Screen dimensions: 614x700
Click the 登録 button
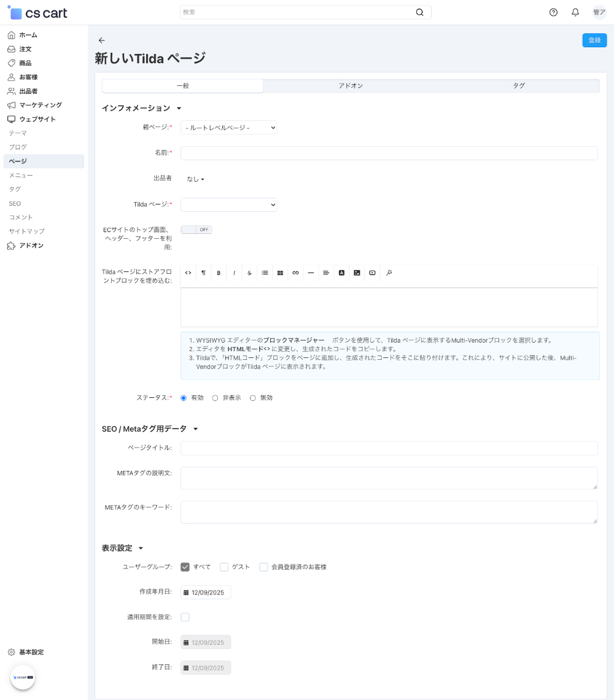pyautogui.click(x=594, y=40)
